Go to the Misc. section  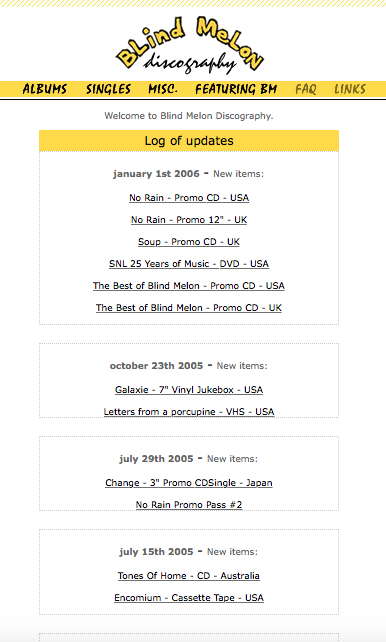click(163, 89)
